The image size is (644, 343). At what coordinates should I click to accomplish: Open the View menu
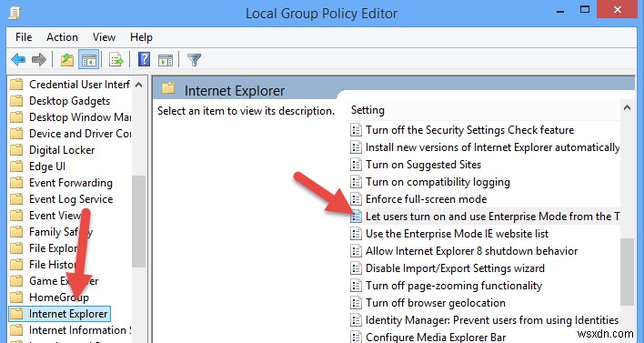click(x=104, y=37)
